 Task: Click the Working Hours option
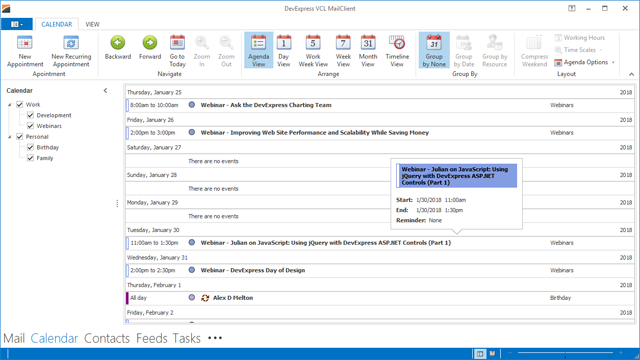coord(580,38)
